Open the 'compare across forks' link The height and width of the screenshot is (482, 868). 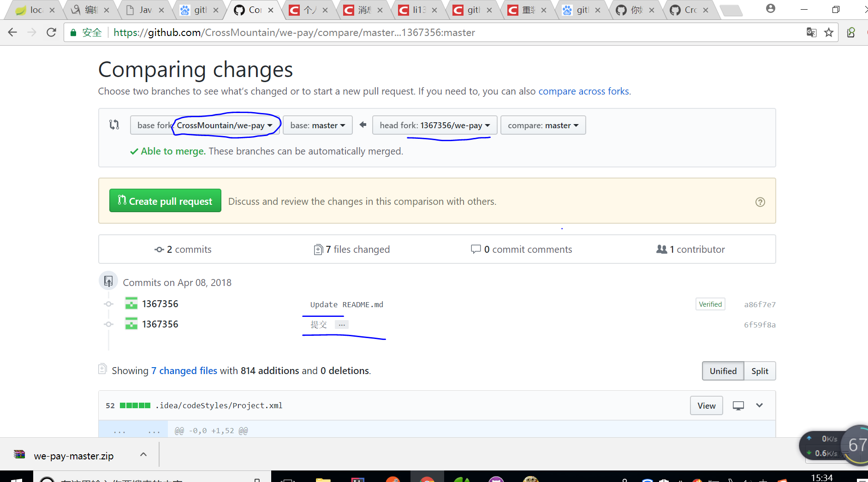click(583, 91)
